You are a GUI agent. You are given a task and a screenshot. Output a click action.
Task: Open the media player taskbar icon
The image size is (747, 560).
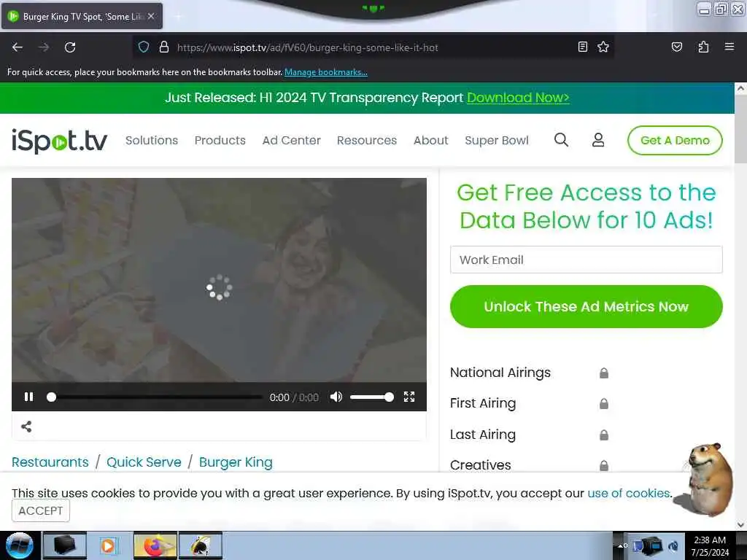[x=109, y=545]
